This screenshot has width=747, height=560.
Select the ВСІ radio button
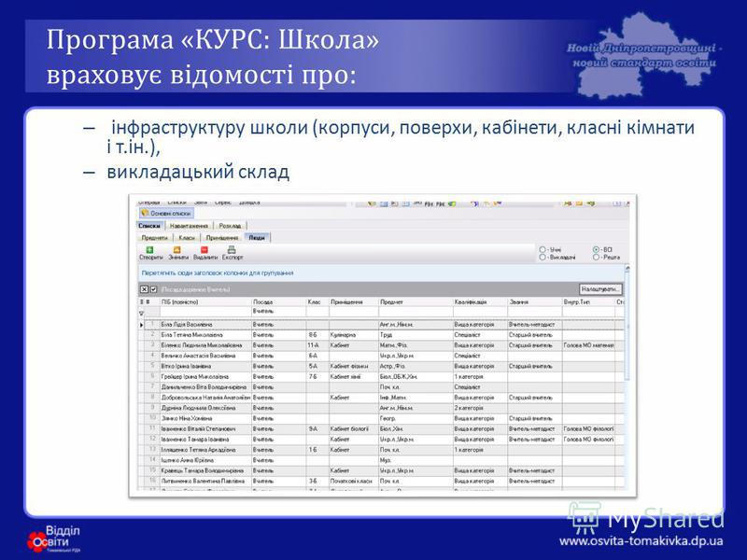point(596,249)
